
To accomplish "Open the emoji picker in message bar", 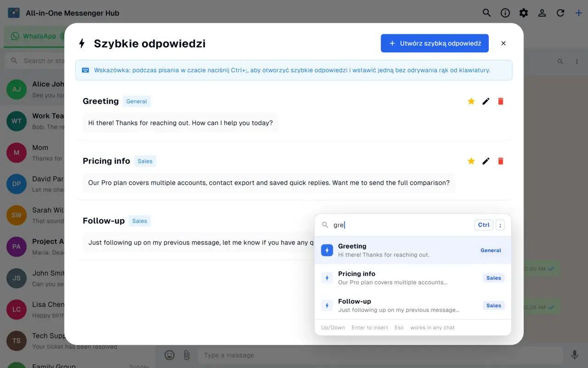I will [170, 355].
